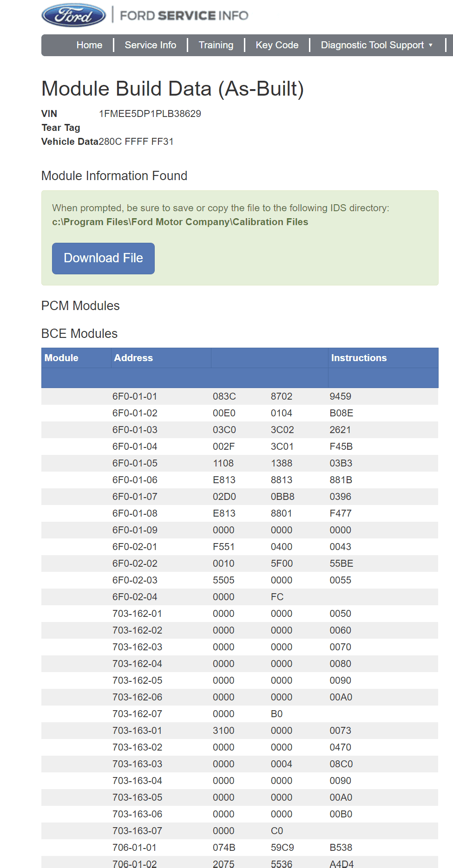This screenshot has width=453, height=868.
Task: Click the Ford oval logo
Action: (x=74, y=15)
